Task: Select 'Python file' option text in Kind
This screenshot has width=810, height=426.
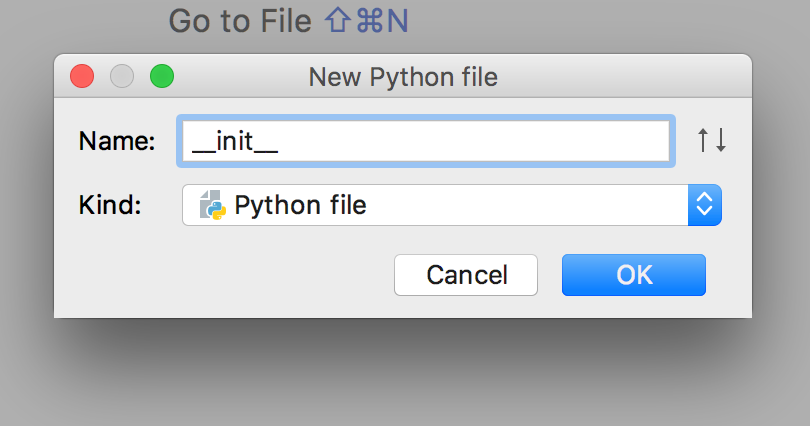Action: 301,206
